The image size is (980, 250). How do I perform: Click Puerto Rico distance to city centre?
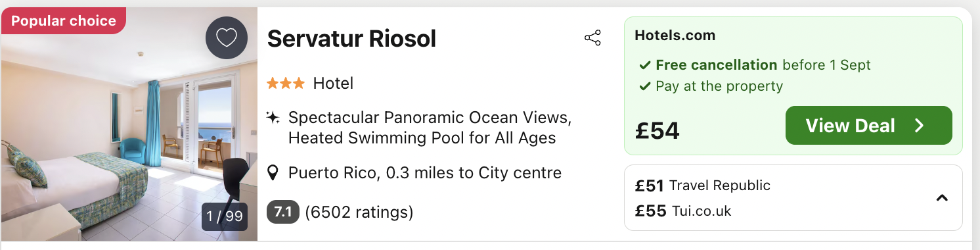click(425, 174)
